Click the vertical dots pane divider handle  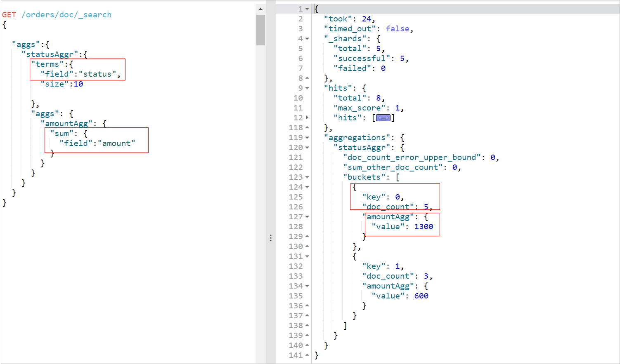[x=271, y=238]
